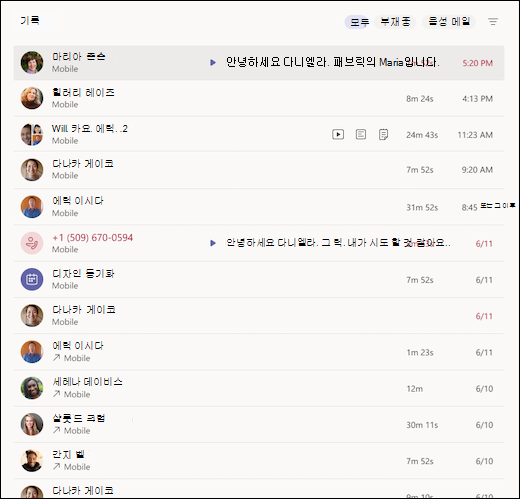Play voicemail in the 5:20 PM row
This screenshot has height=499, width=520.
[213, 62]
